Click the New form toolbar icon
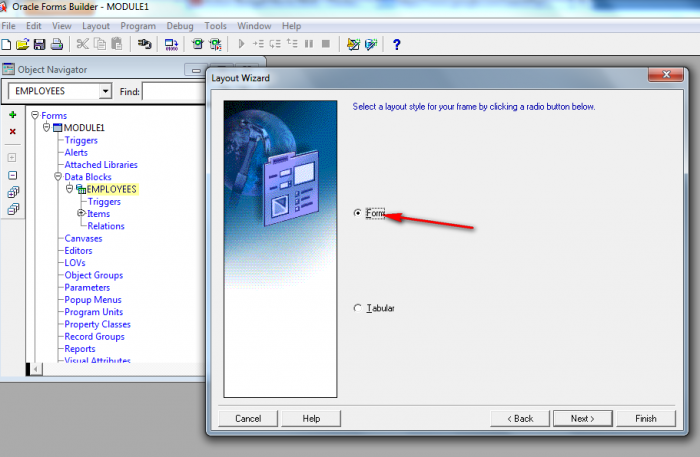 pos(6,44)
